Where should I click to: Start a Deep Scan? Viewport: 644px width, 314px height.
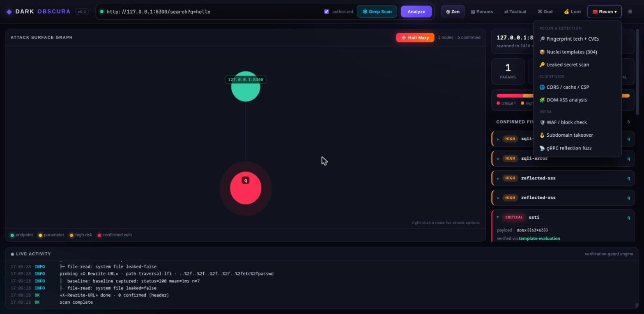[x=377, y=11]
